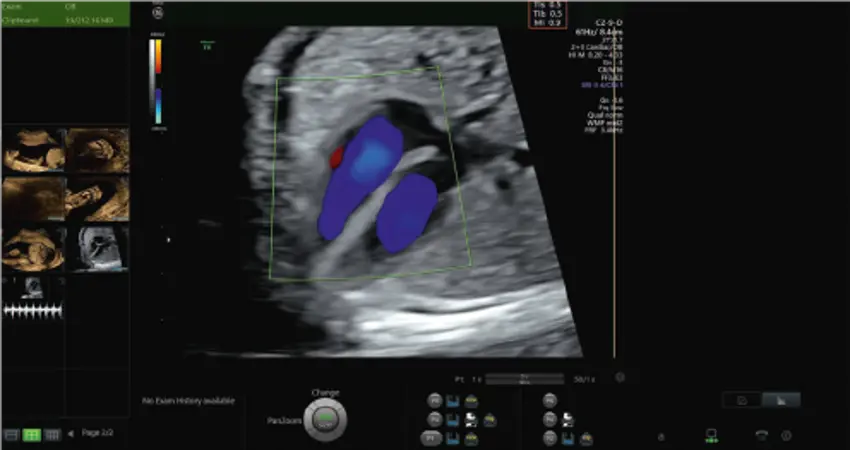Select the green 2x2 grid layout icon
850x450 pixels.
(32, 435)
